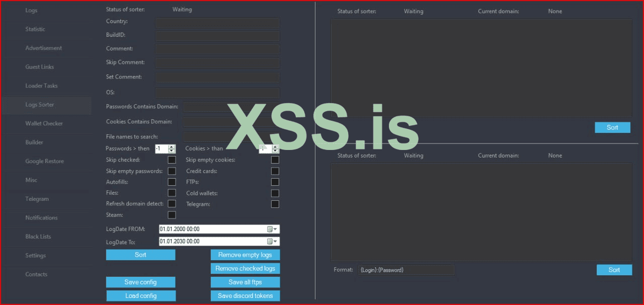
Task: Check the Credit cards checkbox
Action: pos(275,171)
